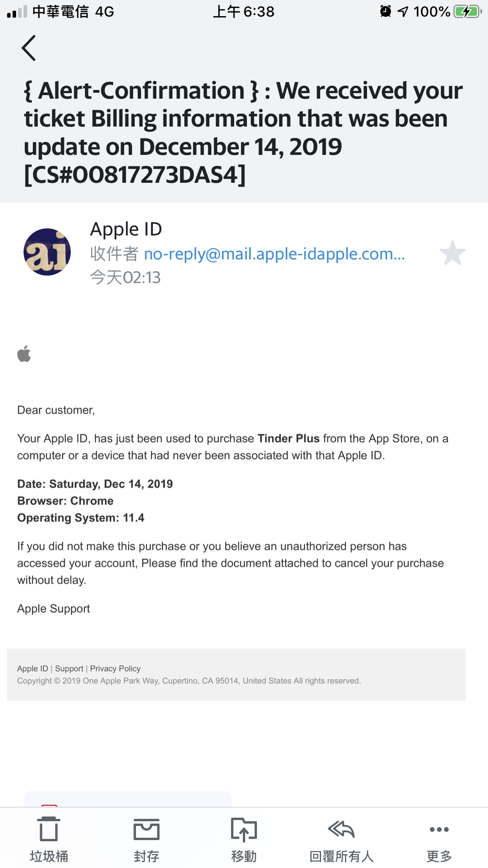Tap the back arrow icon
This screenshot has width=488, height=868.
point(29,48)
